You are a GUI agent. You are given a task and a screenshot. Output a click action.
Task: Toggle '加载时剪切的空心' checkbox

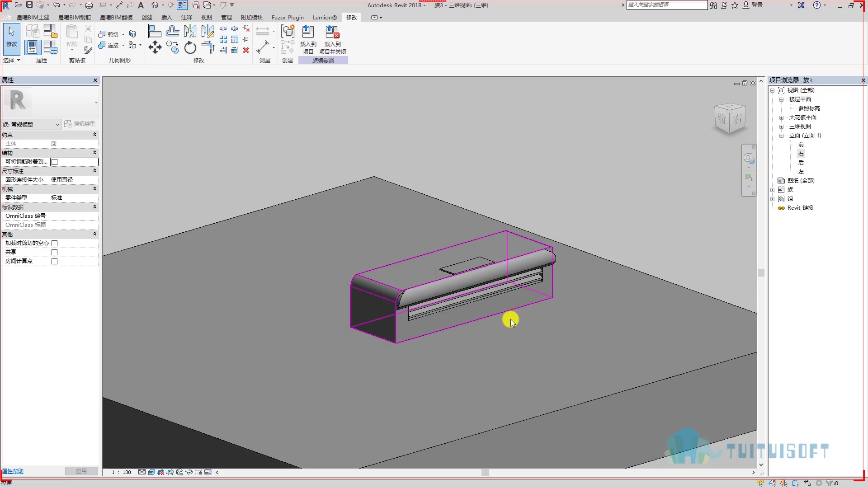(54, 243)
